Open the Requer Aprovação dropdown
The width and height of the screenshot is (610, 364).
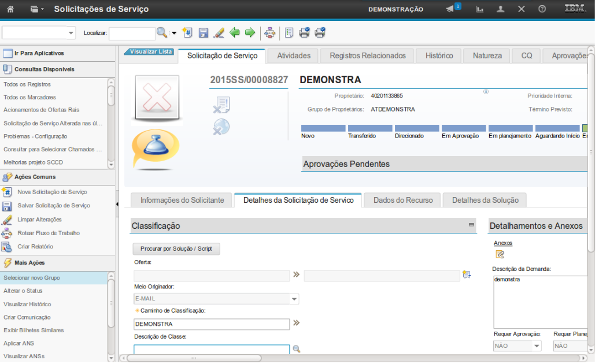pos(537,346)
